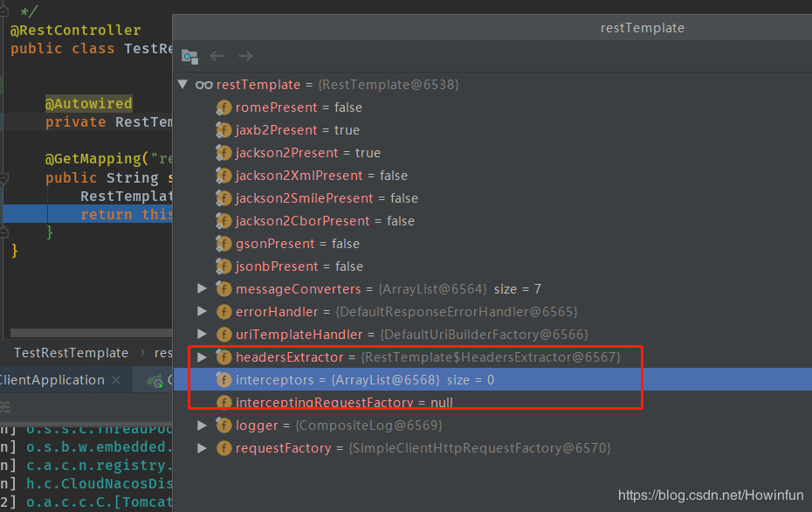Image resolution: width=812 pixels, height=512 pixels.
Task: Select the jackson2SmilePresent = false row
Action: (492, 198)
